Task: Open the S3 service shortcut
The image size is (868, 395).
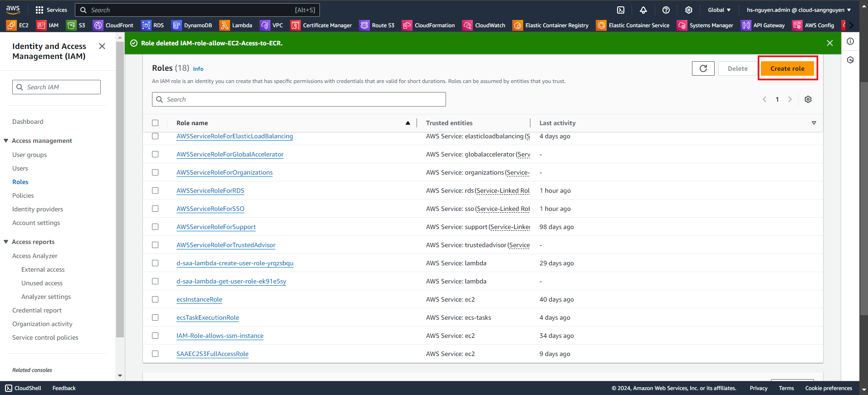Action: tap(76, 25)
